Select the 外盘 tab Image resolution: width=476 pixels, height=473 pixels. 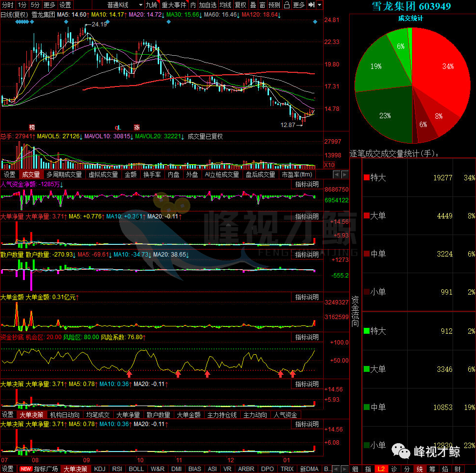[x=192, y=174]
